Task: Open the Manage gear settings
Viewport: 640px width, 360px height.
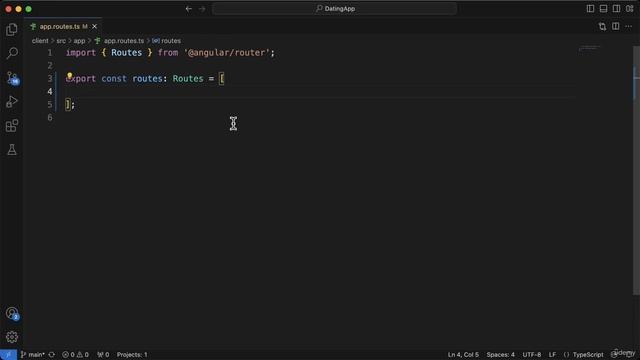Action: point(12,337)
